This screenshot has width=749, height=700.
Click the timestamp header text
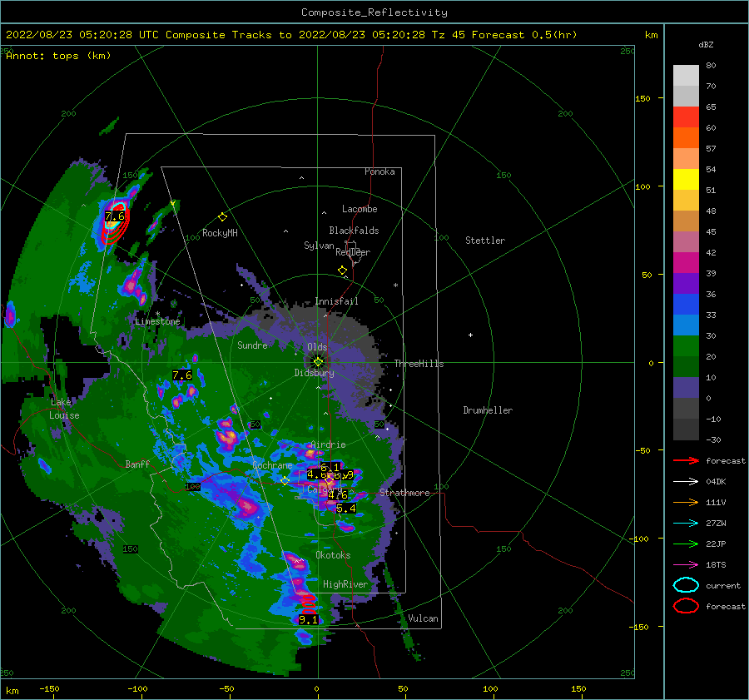pos(291,35)
